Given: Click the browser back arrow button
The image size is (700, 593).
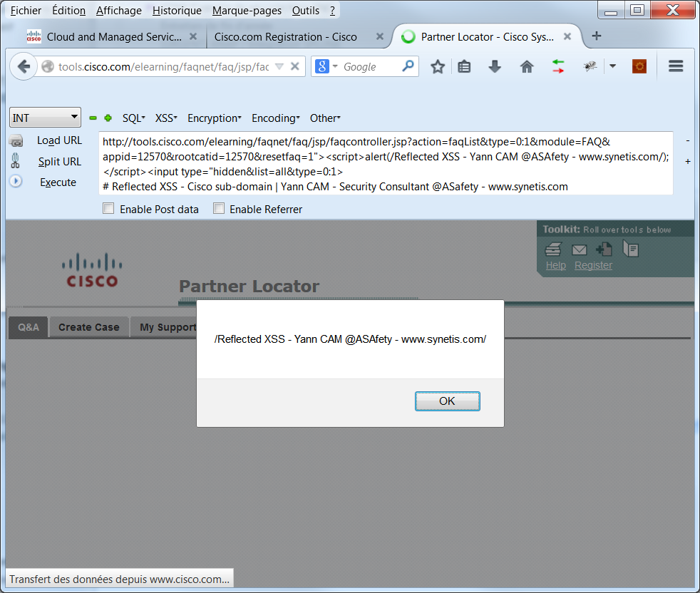Looking at the screenshot, I should [x=24, y=66].
